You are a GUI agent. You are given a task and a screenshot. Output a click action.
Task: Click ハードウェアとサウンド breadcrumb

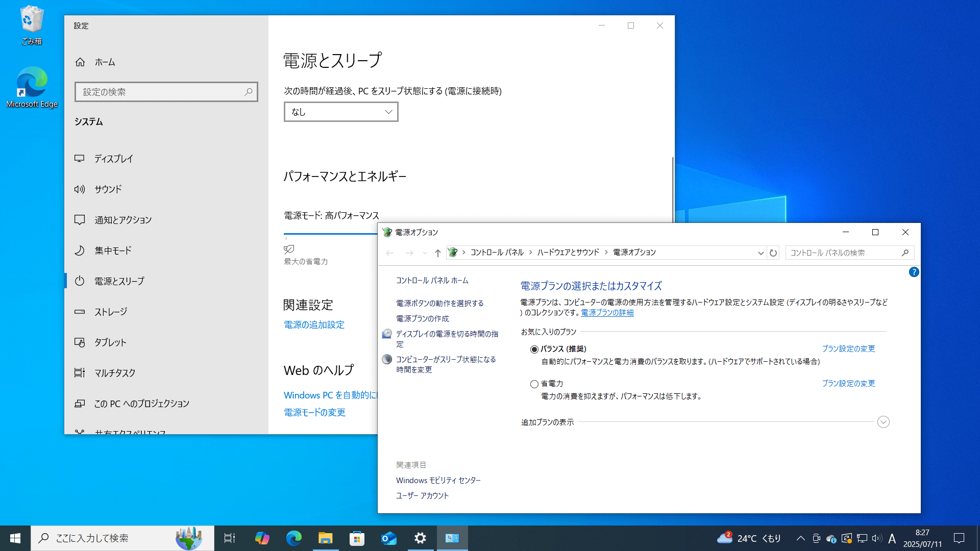[568, 253]
